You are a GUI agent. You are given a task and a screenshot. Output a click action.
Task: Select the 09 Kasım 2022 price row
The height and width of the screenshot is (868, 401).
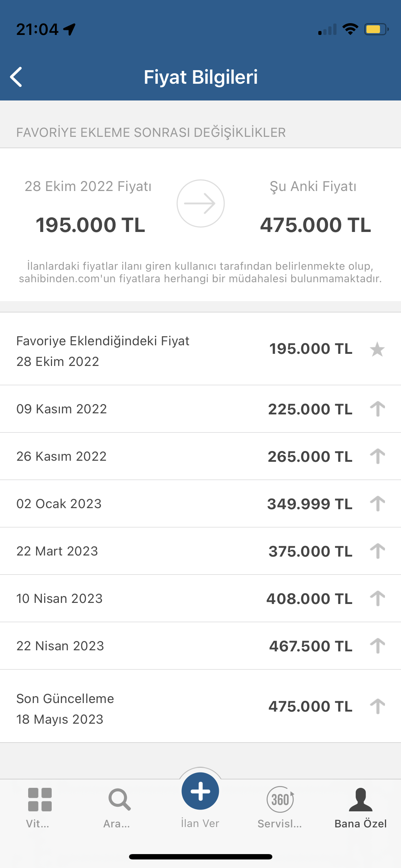(x=200, y=409)
